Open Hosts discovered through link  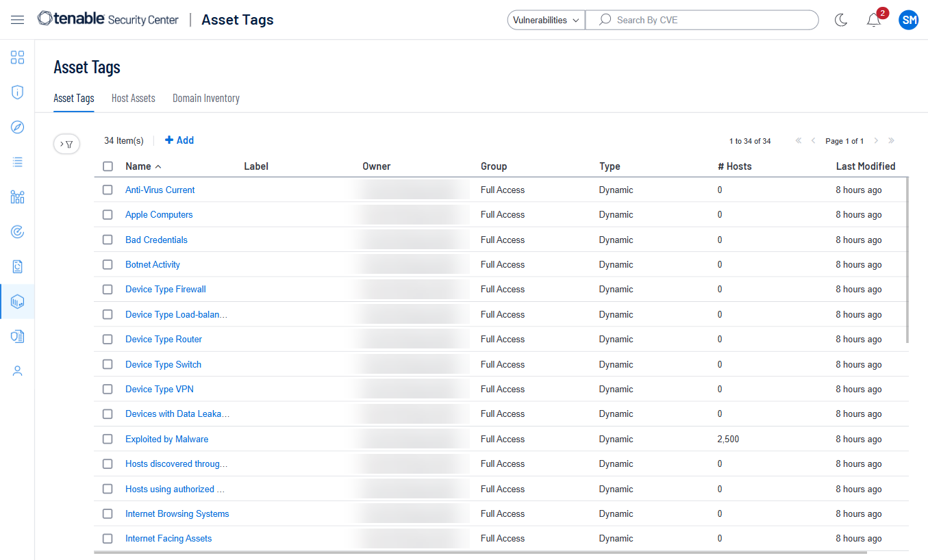click(x=177, y=463)
